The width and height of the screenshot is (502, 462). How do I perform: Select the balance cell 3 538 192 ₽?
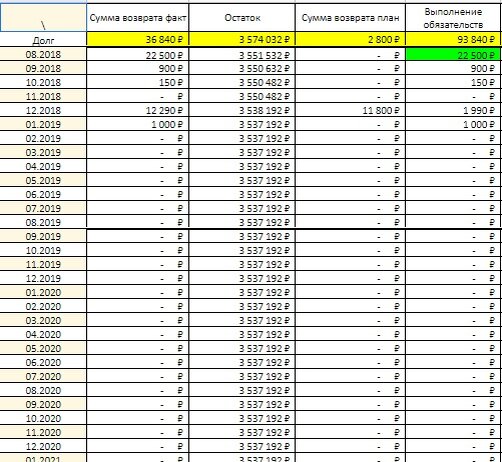click(x=242, y=110)
